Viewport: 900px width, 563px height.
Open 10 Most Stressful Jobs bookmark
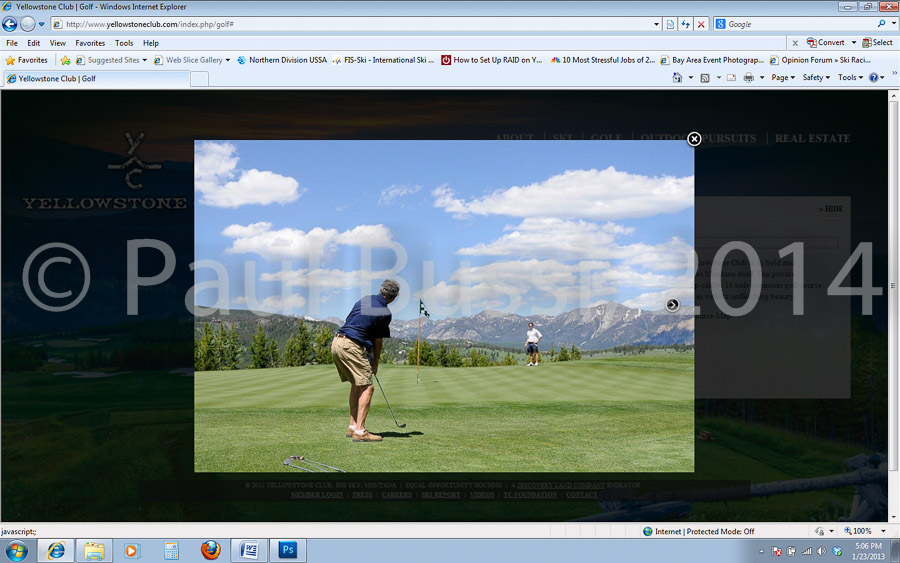[602, 60]
